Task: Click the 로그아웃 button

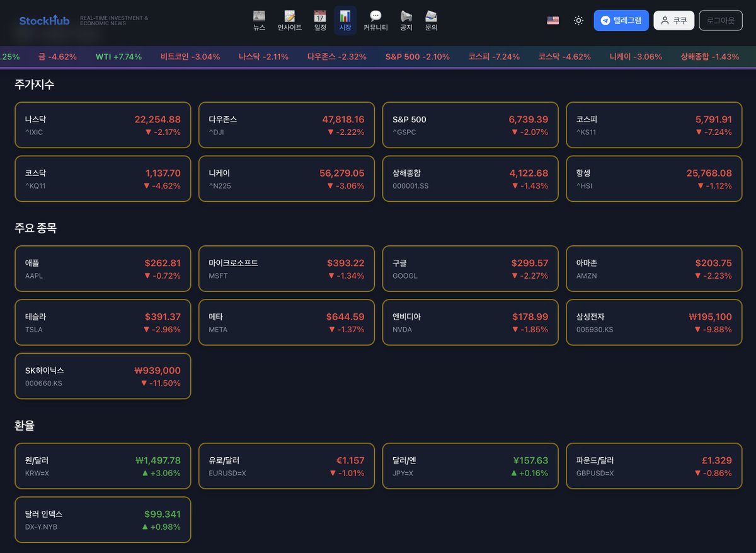Action: (x=721, y=20)
